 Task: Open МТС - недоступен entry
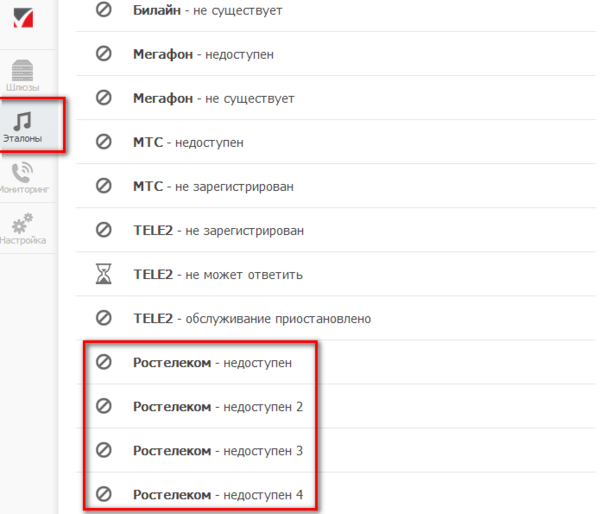[188, 142]
